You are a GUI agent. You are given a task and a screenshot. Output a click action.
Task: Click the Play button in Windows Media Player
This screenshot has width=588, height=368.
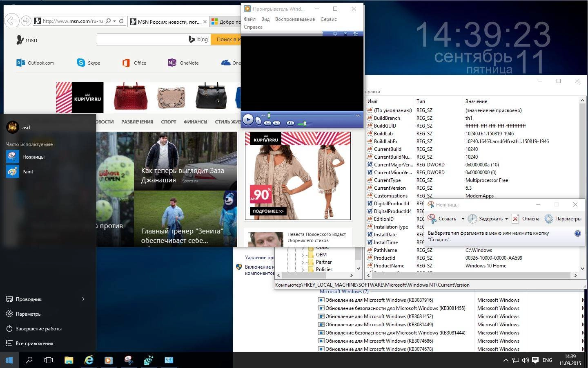point(248,119)
